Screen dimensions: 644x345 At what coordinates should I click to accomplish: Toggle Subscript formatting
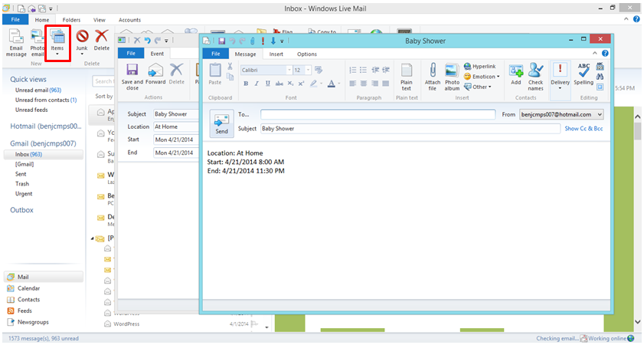coord(290,84)
